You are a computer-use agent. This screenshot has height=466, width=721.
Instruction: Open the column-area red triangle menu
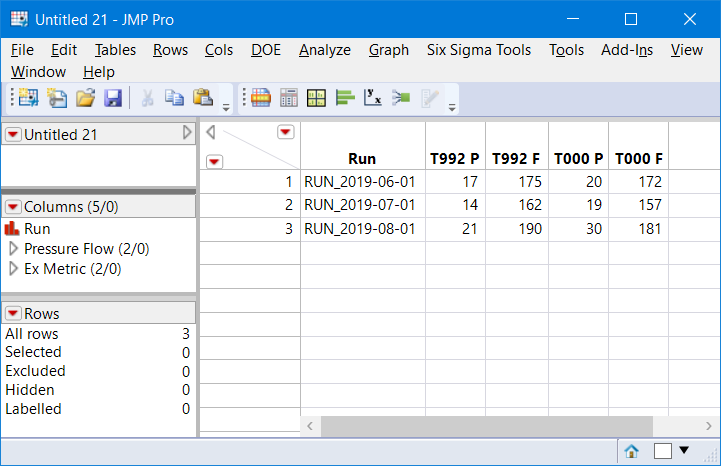286,132
